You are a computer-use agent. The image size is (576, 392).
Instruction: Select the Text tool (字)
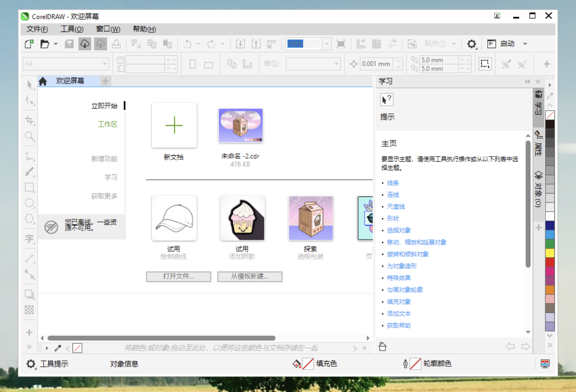click(30, 239)
